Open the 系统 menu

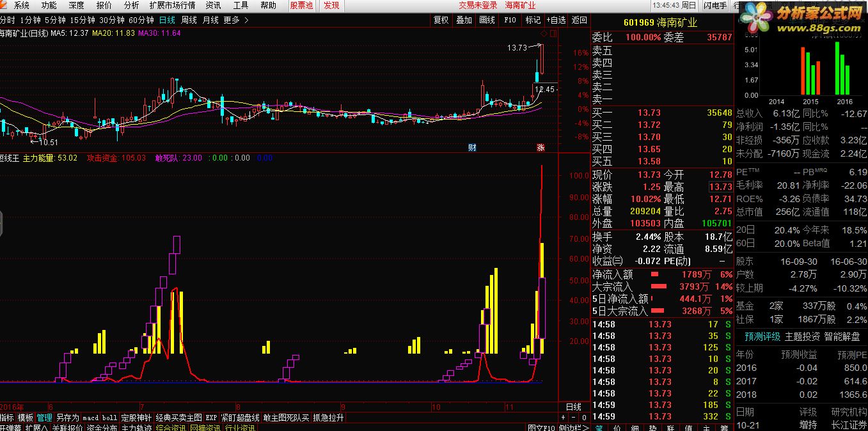coord(22,5)
